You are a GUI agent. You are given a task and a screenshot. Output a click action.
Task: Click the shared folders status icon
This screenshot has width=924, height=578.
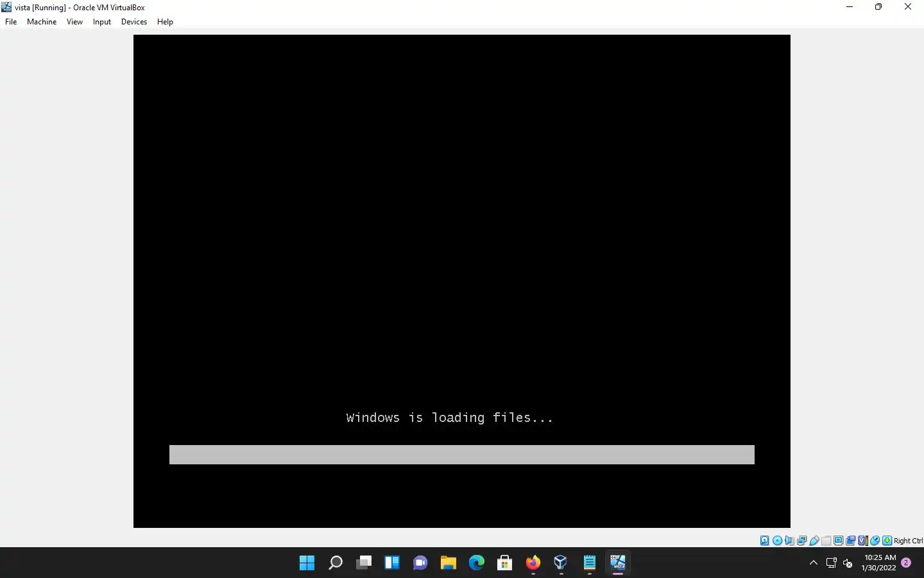click(826, 541)
